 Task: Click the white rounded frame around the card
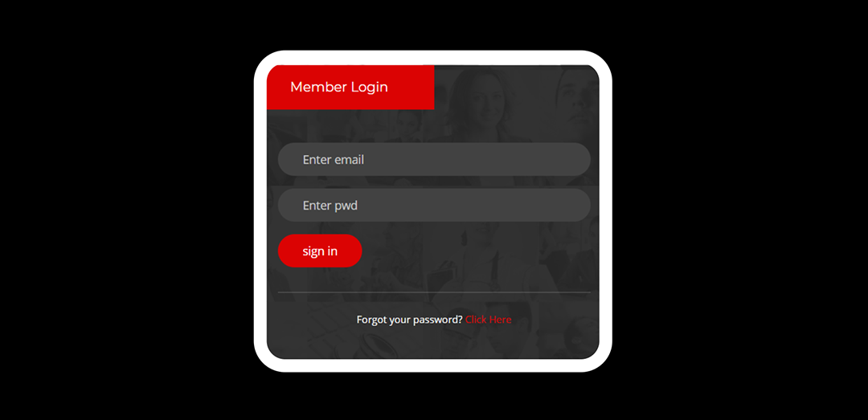(433, 58)
